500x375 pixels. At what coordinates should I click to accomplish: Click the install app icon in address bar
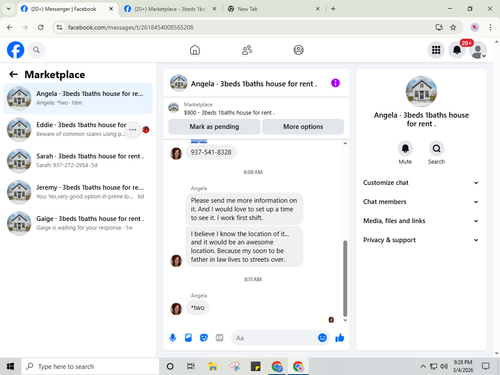pyautogui.click(x=439, y=27)
